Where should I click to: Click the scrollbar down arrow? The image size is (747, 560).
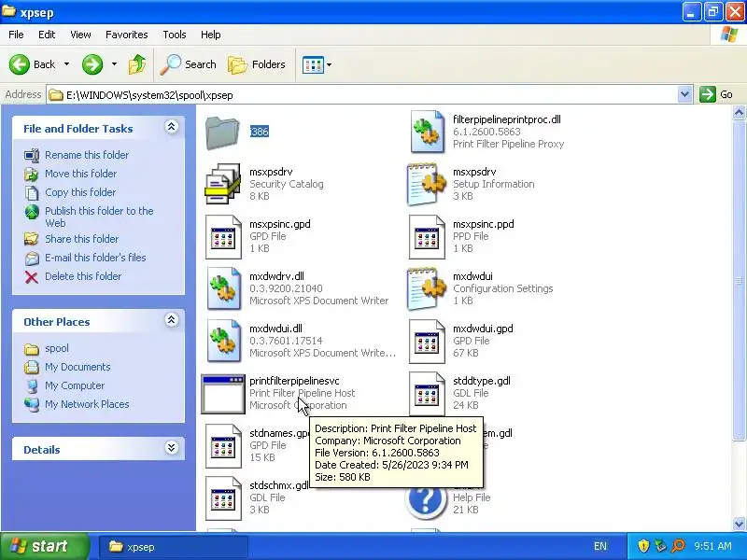tap(739, 524)
